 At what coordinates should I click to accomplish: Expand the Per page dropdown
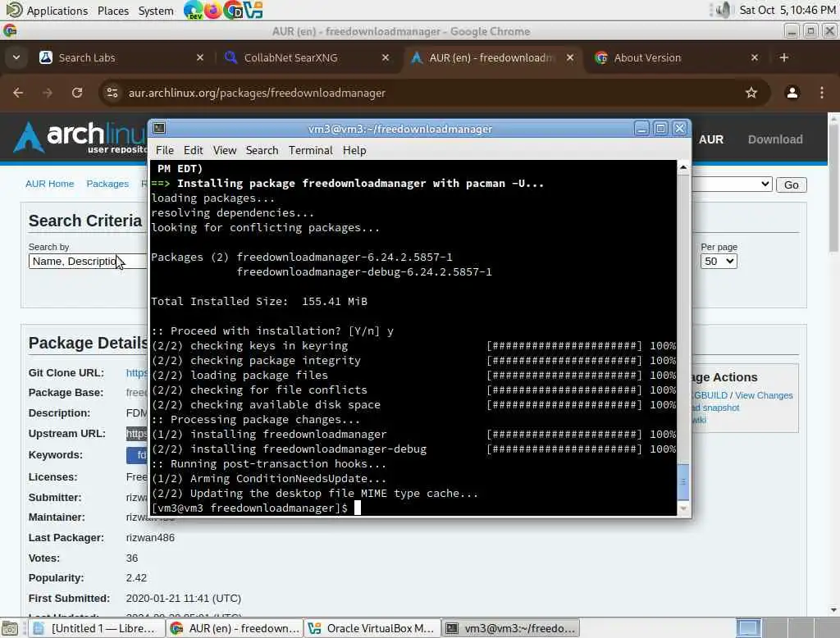pyautogui.click(x=719, y=261)
